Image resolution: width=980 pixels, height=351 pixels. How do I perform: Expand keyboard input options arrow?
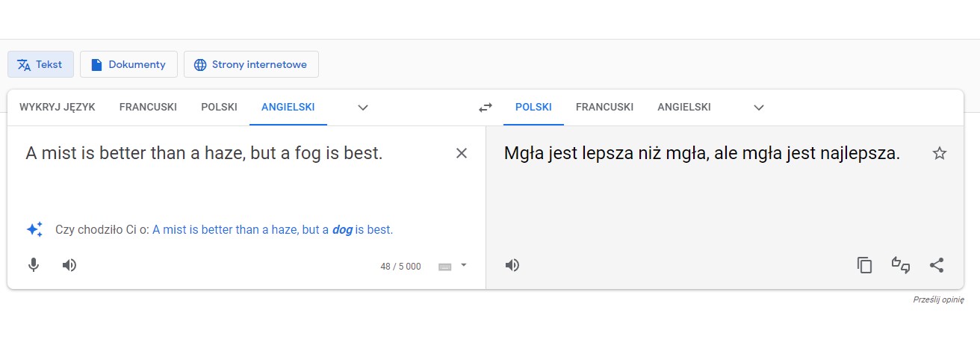pos(463,265)
